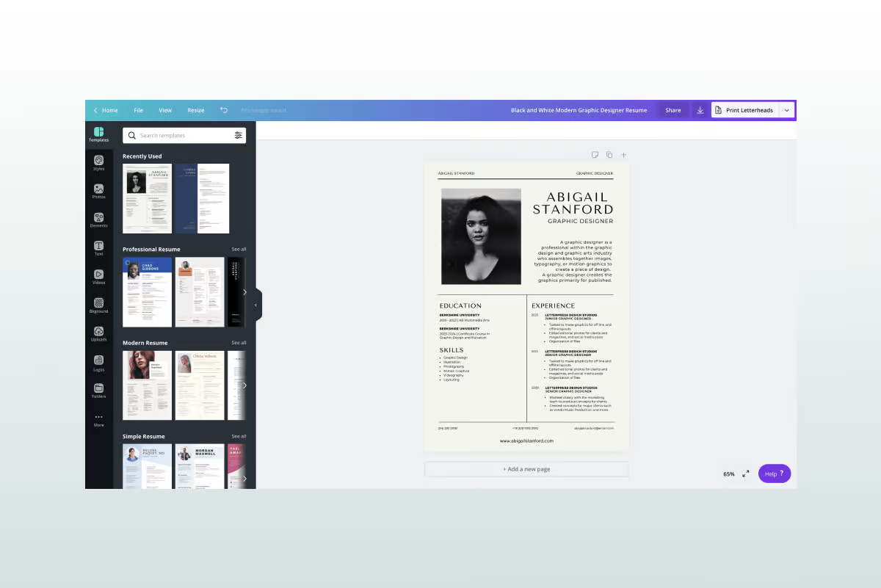This screenshot has height=588, width=881.
Task: Collapse the templates side panel
Action: (x=255, y=305)
